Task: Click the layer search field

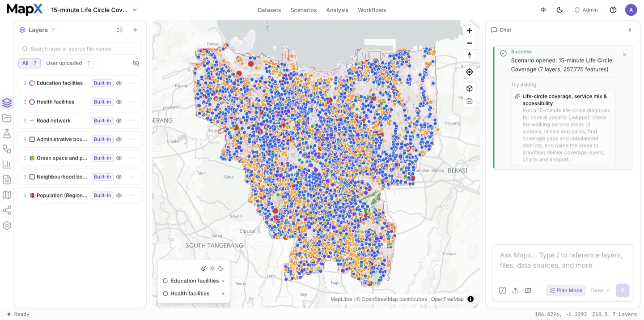Action: [x=80, y=49]
